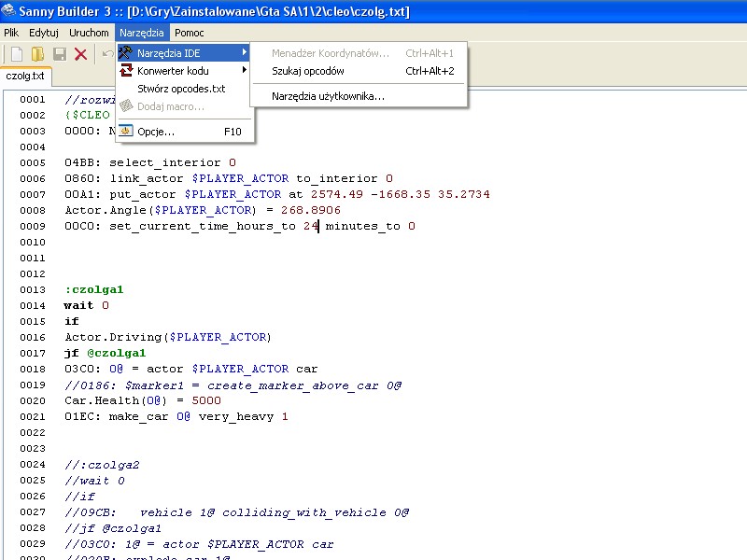Open the Pomoc menu

tap(190, 33)
